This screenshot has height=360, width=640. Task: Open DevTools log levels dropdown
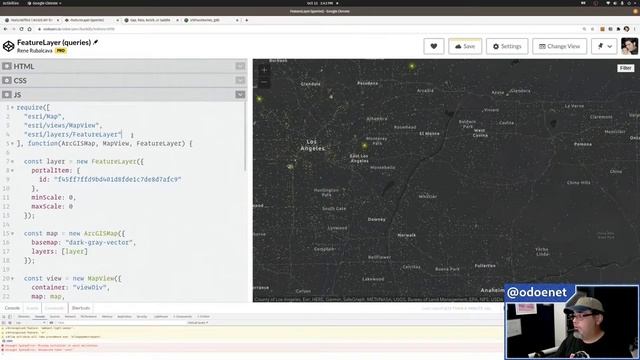click(198, 322)
